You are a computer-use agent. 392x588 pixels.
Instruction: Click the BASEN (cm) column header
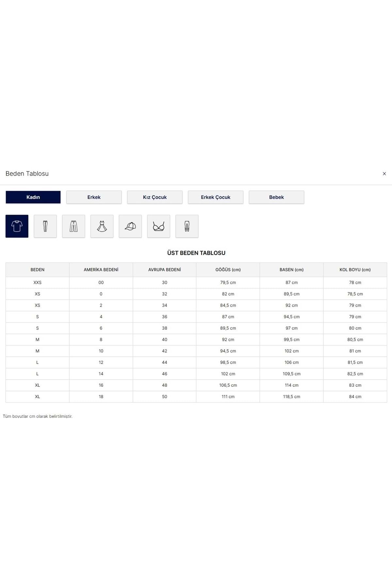point(292,270)
